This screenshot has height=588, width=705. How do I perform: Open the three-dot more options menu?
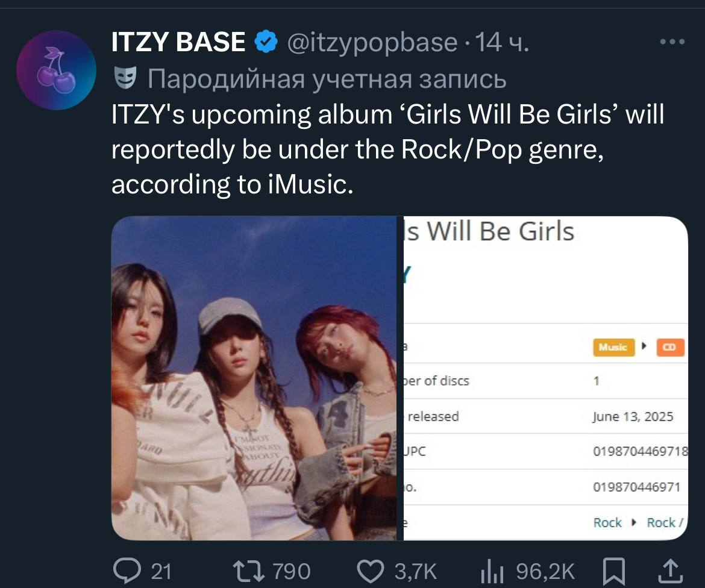coord(672,42)
